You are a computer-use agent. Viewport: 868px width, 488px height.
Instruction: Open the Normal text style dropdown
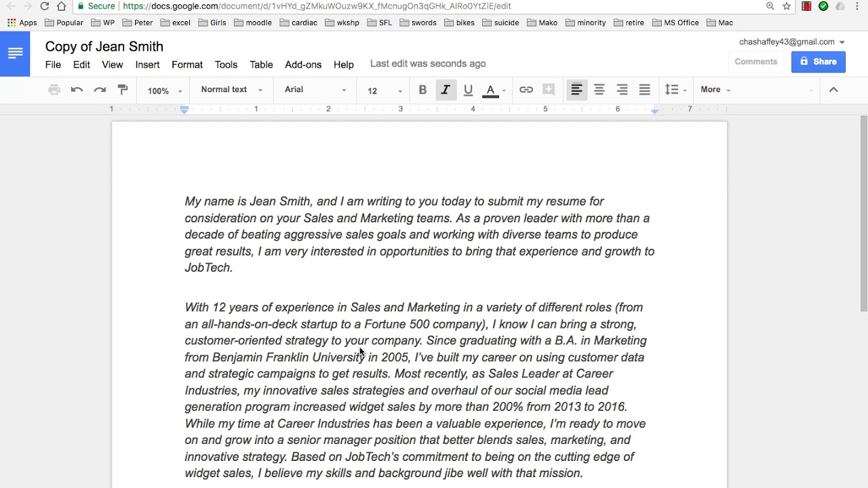232,89
